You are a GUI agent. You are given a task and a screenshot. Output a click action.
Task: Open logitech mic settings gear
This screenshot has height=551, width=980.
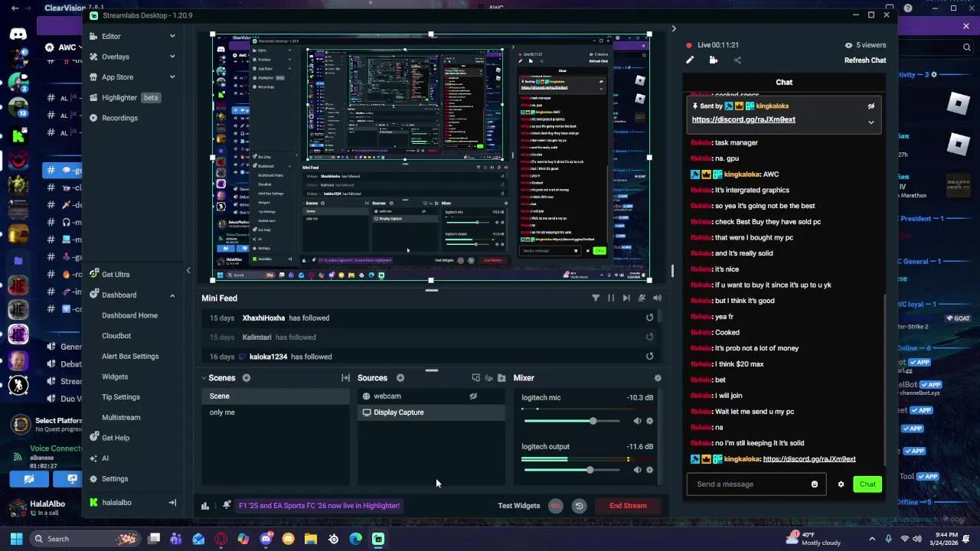[649, 421]
